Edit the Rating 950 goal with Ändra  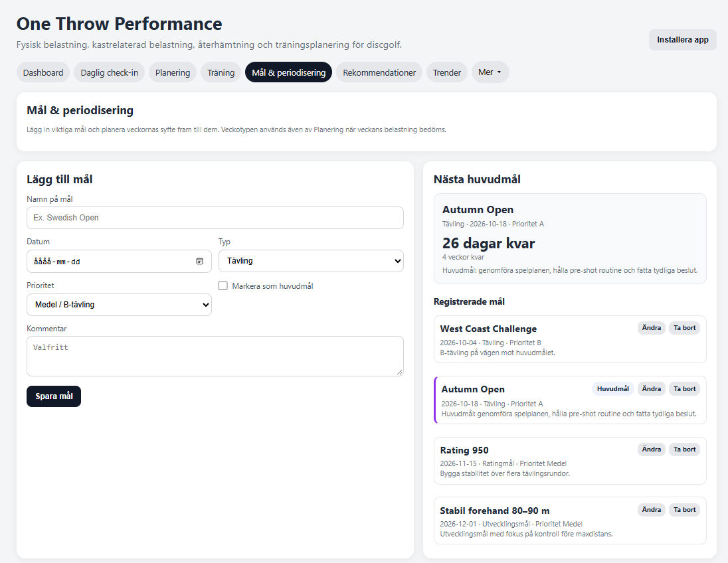click(652, 449)
